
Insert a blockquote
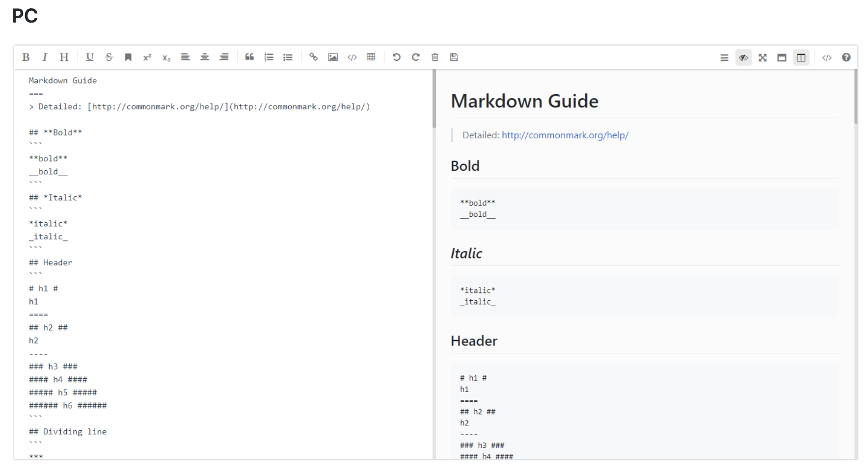click(249, 57)
